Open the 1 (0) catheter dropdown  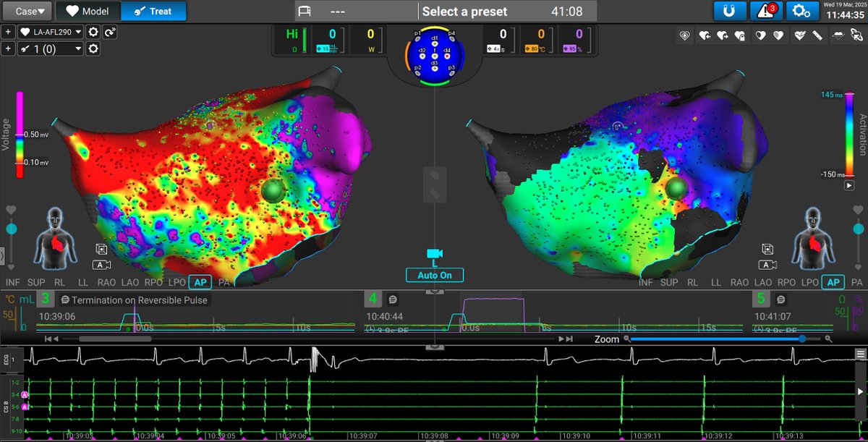pos(50,48)
